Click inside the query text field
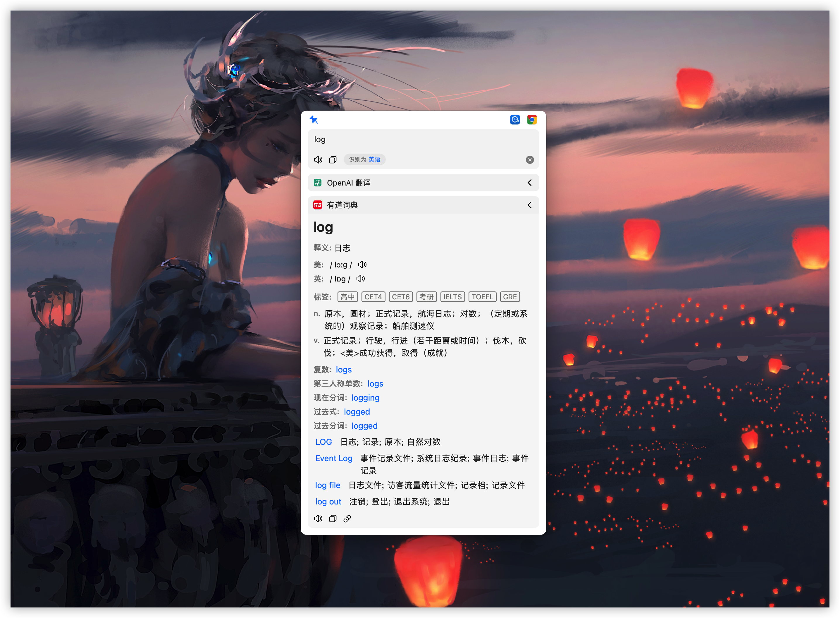Screen dimensions: 840x618 coord(411,140)
